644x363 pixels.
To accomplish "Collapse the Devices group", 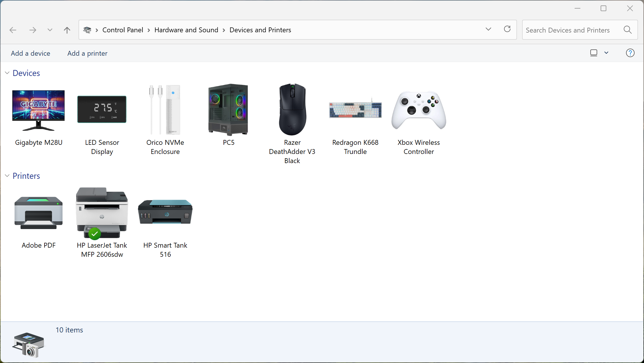I will coord(7,73).
